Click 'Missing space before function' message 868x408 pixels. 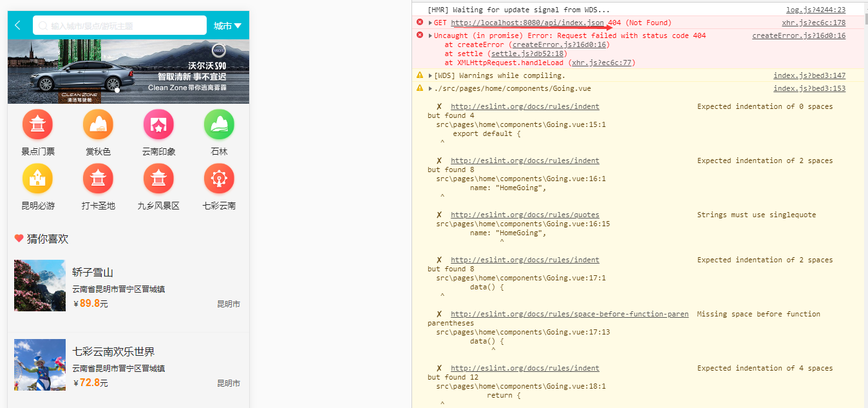click(x=759, y=314)
